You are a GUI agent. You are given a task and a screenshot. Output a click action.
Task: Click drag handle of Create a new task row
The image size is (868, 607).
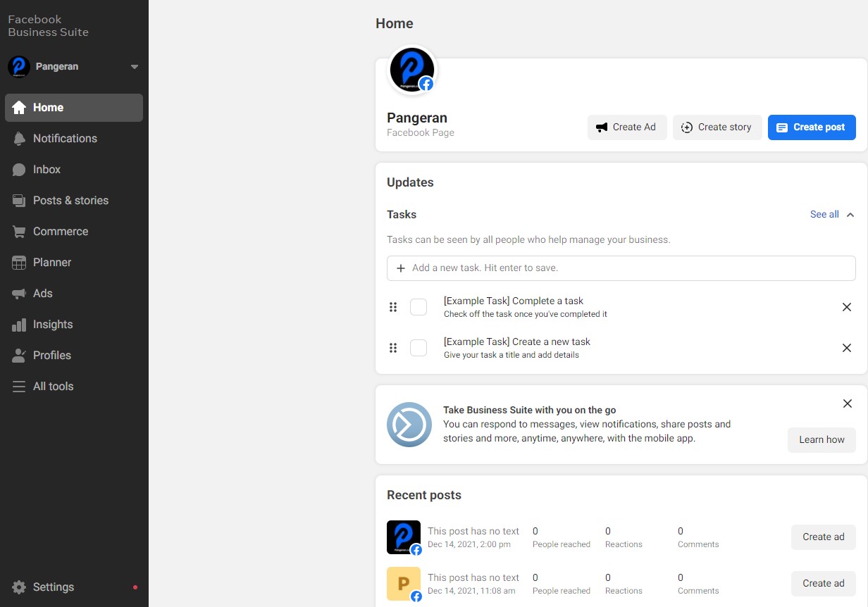tap(393, 348)
